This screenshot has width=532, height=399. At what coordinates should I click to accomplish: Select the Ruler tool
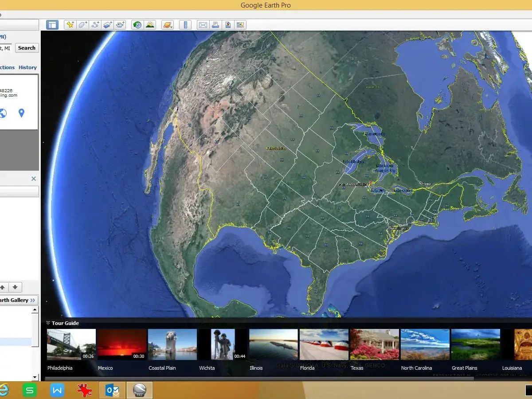click(185, 25)
